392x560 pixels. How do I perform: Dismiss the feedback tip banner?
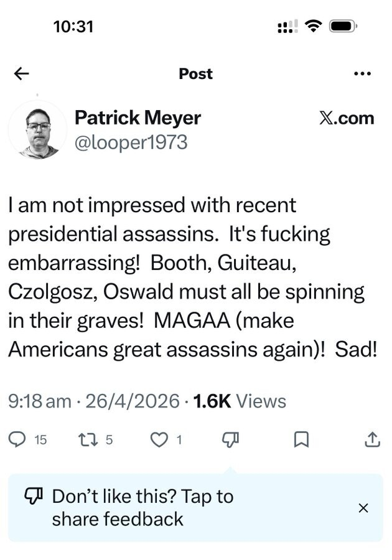pyautogui.click(x=363, y=508)
